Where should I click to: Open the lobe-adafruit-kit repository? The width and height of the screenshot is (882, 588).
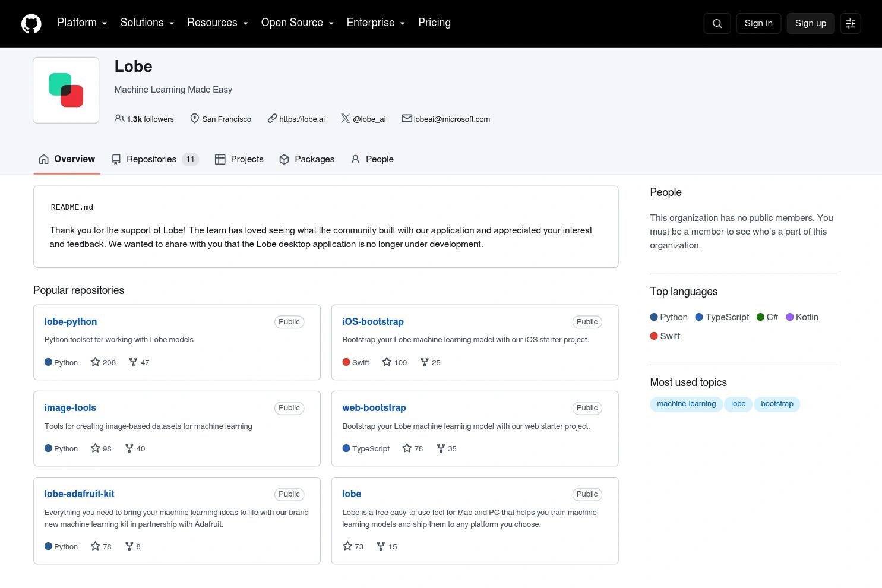tap(80, 494)
